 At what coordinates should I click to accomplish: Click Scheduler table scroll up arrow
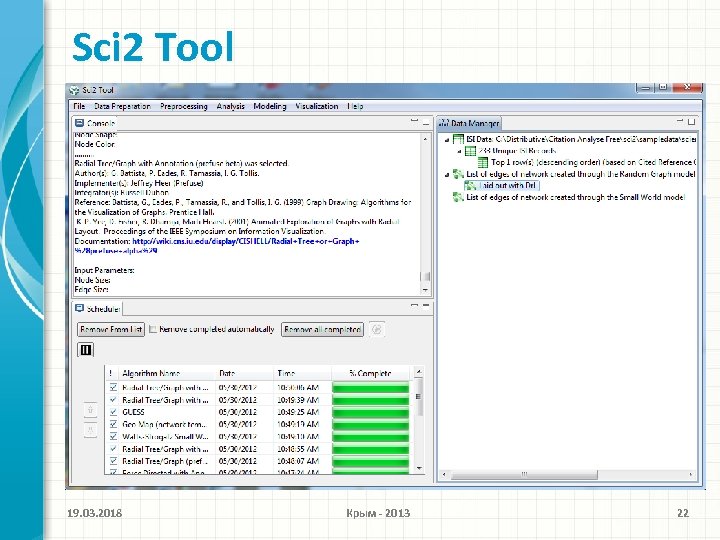[419, 371]
